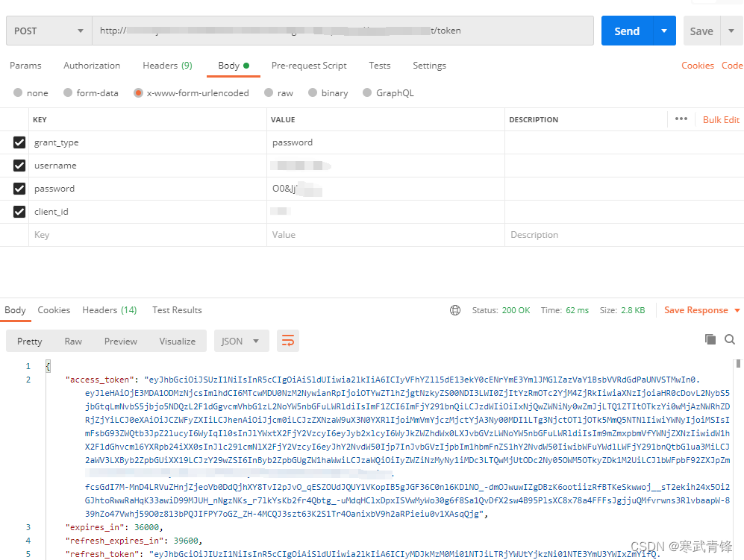Open the search response magnifier icon
The width and height of the screenshot is (744, 560).
(730, 339)
